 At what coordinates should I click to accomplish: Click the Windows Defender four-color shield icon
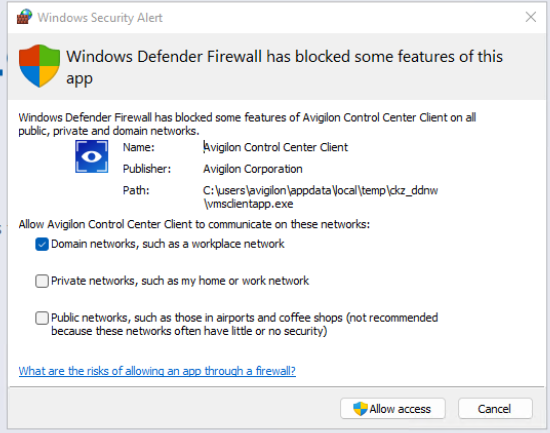[39, 66]
